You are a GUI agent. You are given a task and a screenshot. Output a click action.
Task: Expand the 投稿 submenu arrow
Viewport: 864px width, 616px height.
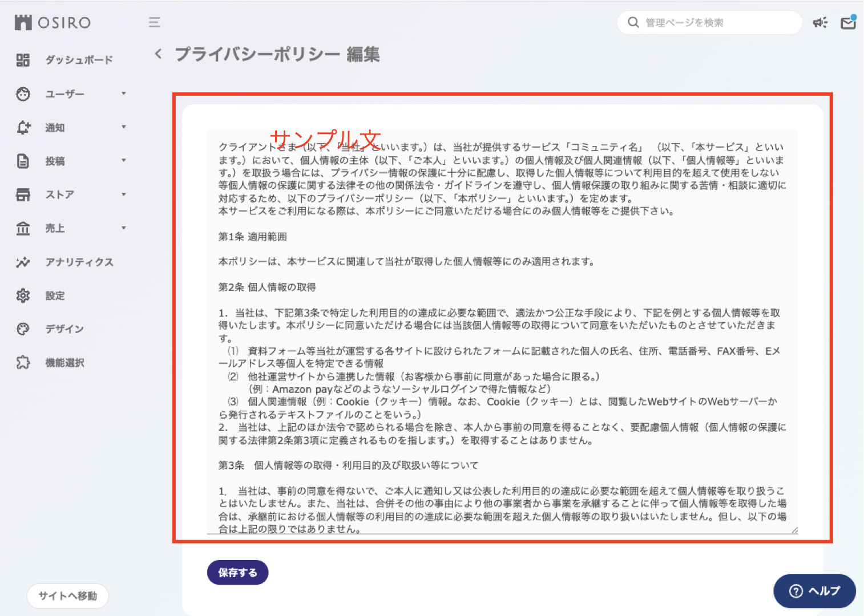[123, 160]
